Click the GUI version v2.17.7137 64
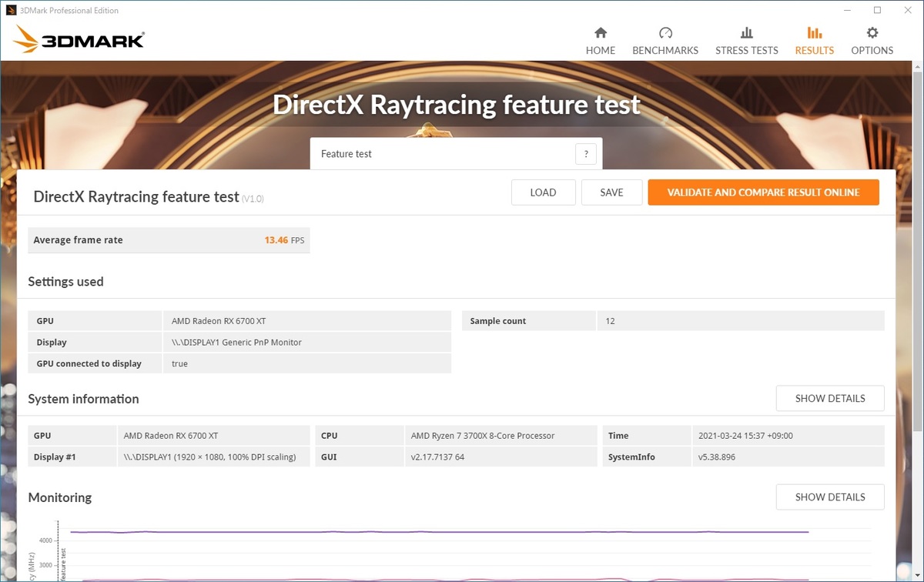924x582 pixels. (x=437, y=457)
